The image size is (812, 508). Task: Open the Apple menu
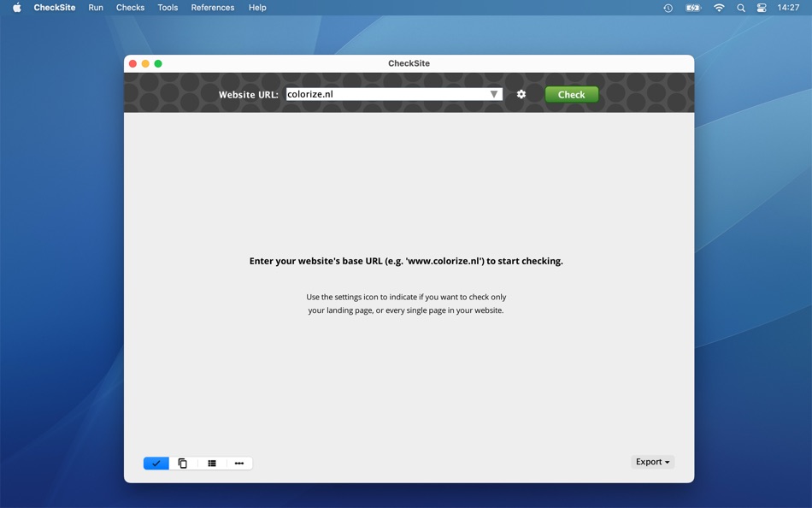17,7
